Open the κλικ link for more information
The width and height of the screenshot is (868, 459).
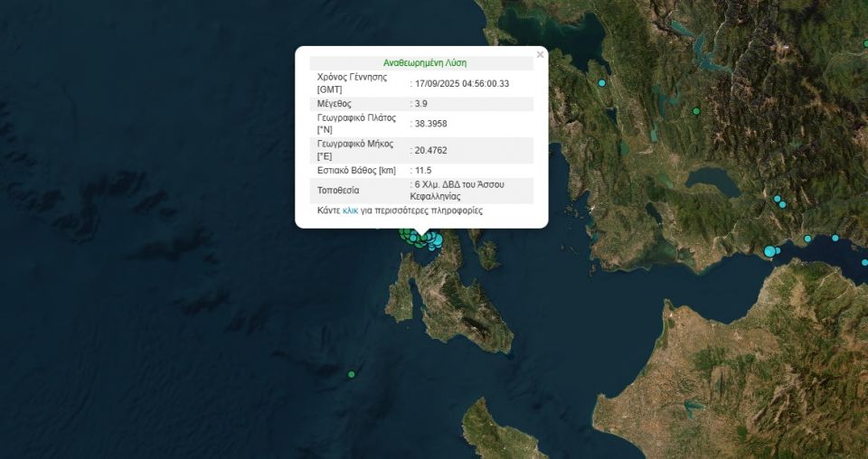pos(351,211)
